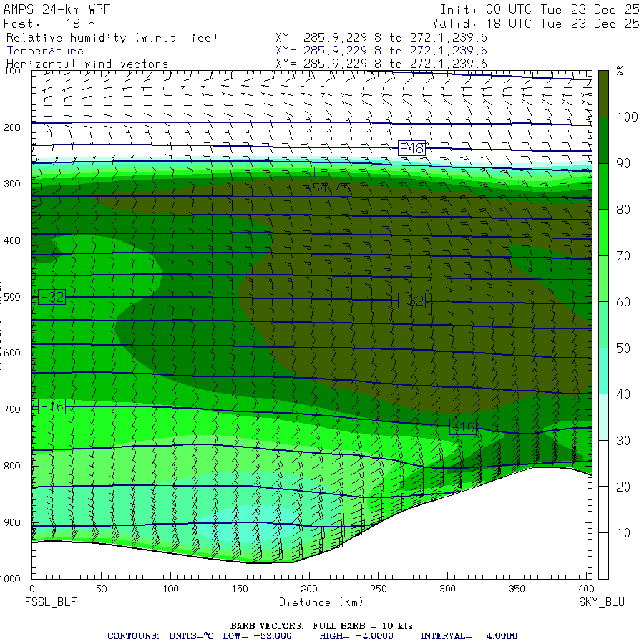
Task: Click the colorbar '80' label
Action: click(x=623, y=210)
